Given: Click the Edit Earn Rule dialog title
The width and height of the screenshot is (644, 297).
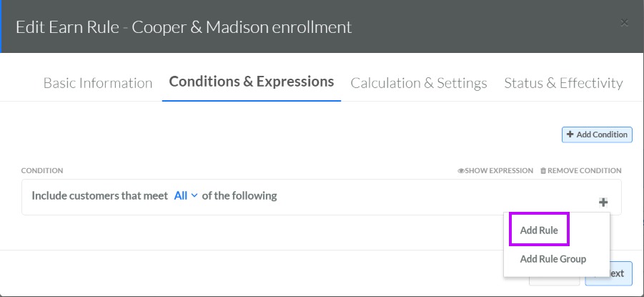Looking at the screenshot, I should tap(184, 27).
